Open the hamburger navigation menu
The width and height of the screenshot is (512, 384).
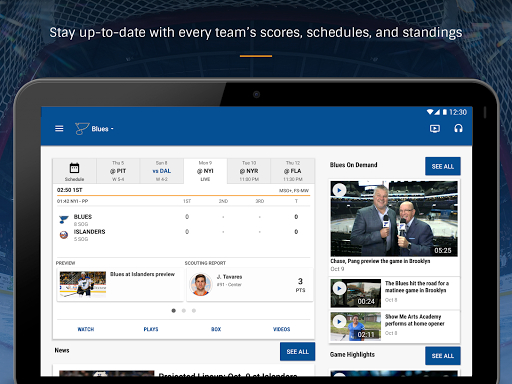pyautogui.click(x=59, y=129)
